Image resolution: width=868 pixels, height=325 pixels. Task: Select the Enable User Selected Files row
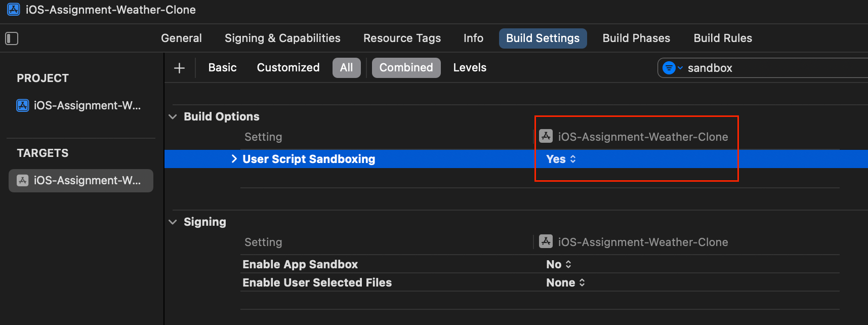pyautogui.click(x=540, y=282)
